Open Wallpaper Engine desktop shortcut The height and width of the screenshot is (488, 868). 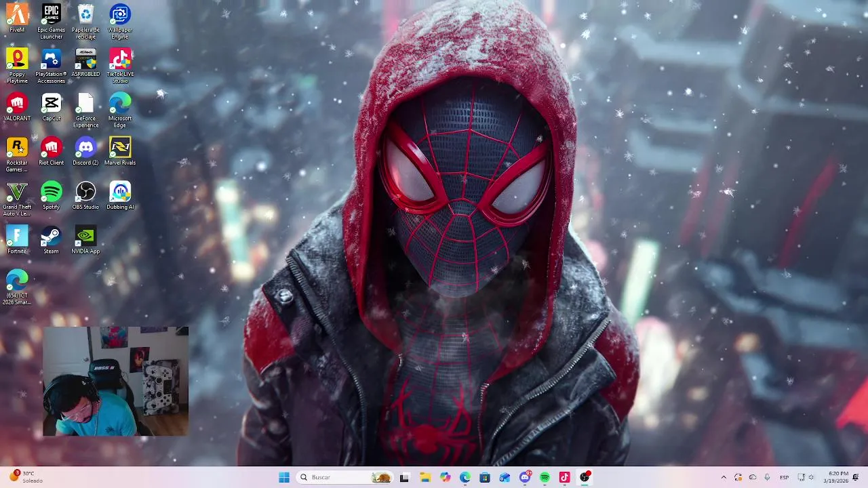click(x=120, y=21)
